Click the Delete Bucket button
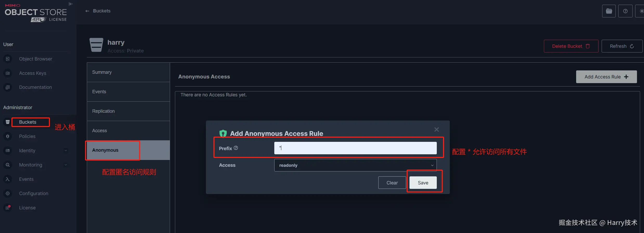The width and height of the screenshot is (644, 233). [x=571, y=46]
